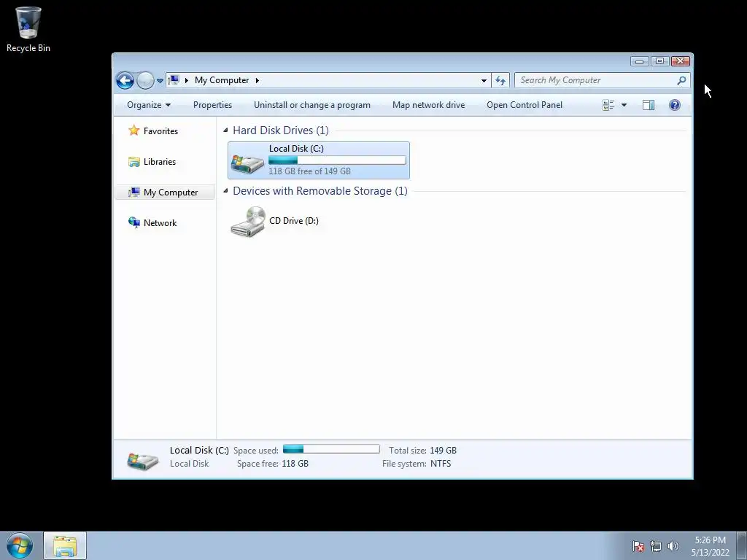
Task: Click the Space used bar in details pane
Action: coord(331,449)
